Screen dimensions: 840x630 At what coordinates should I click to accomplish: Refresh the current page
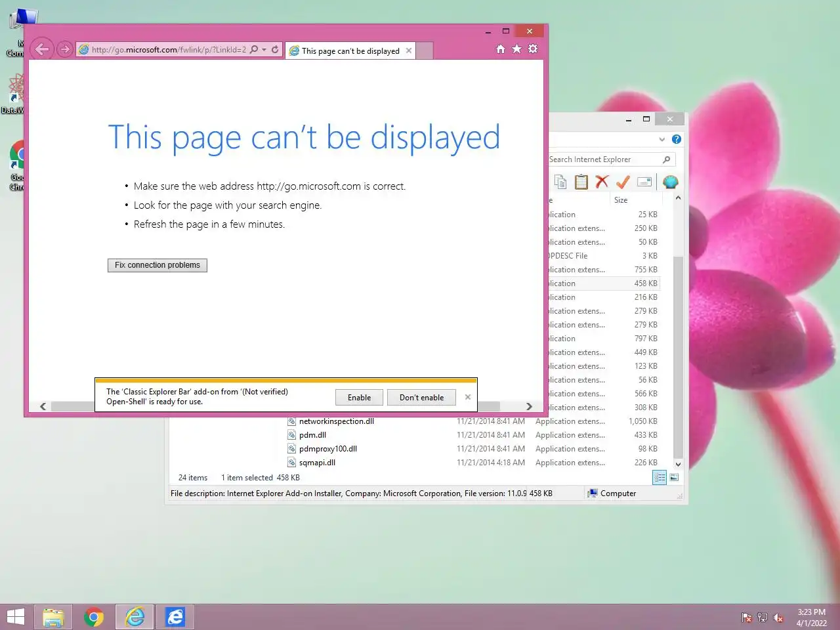tap(275, 49)
